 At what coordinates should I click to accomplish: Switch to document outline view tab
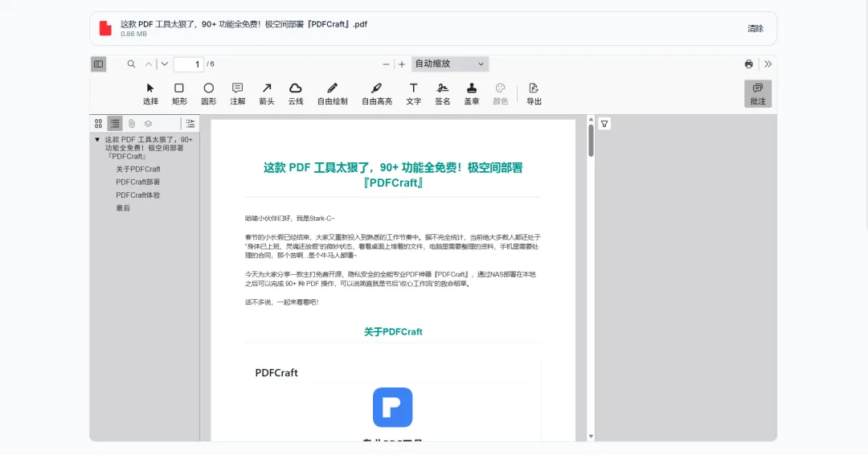(x=115, y=124)
